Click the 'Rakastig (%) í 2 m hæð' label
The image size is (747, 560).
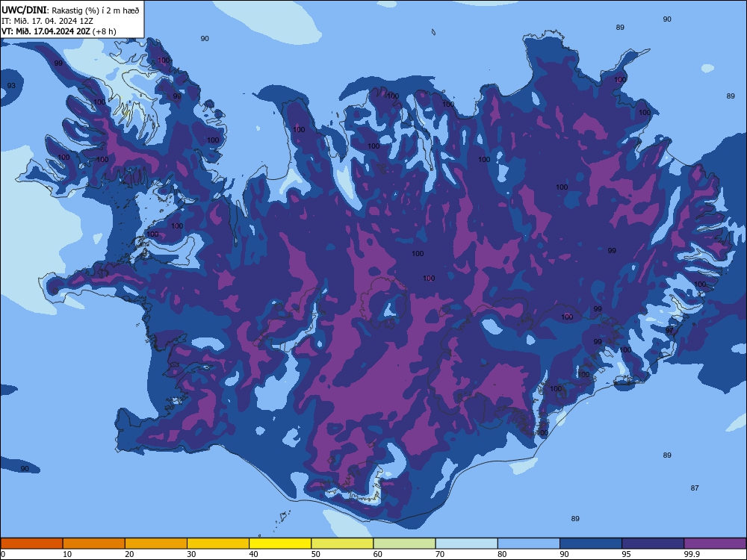click(x=96, y=10)
